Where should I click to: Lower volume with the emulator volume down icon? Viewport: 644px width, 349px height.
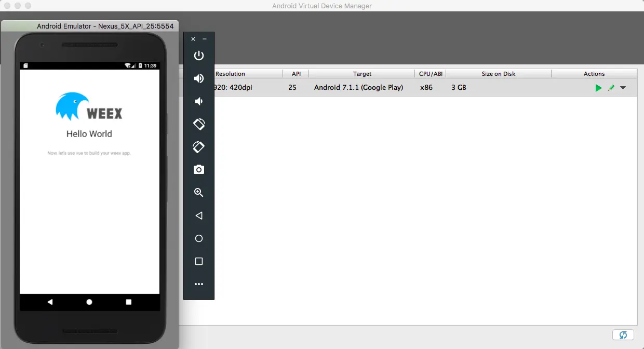click(x=198, y=101)
